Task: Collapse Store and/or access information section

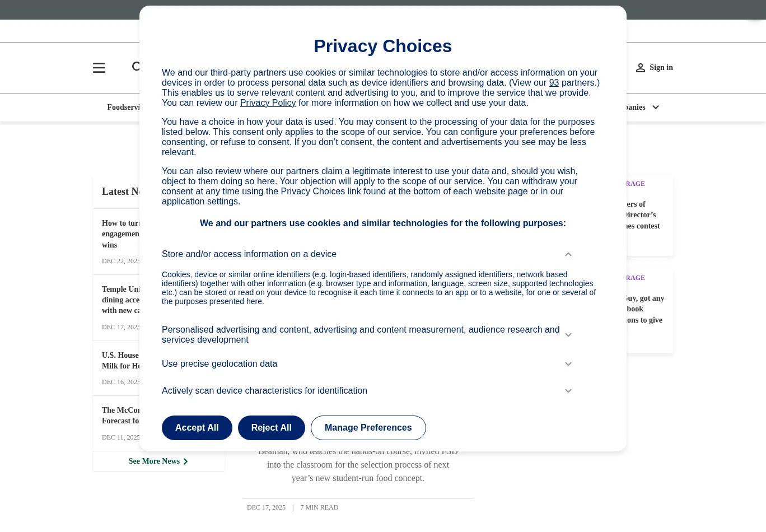Action: 568,254
